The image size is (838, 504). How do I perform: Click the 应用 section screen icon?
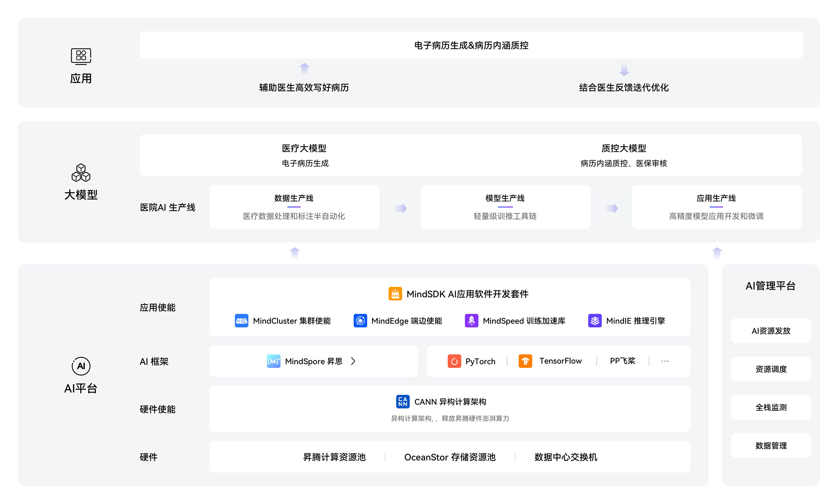(x=81, y=56)
